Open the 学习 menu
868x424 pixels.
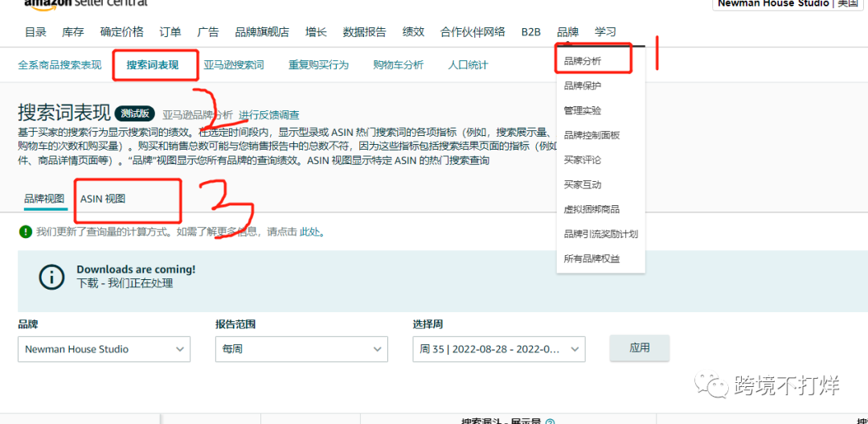click(x=605, y=31)
